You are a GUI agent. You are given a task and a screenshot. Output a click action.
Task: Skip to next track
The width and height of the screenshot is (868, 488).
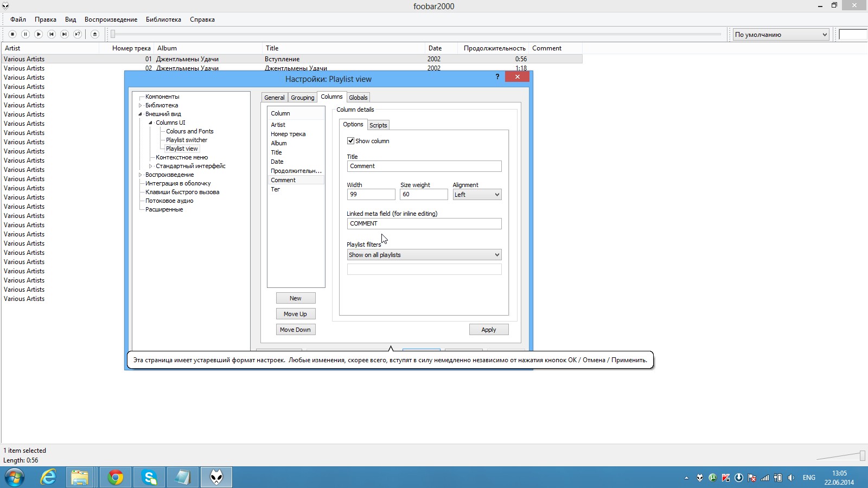[65, 34]
